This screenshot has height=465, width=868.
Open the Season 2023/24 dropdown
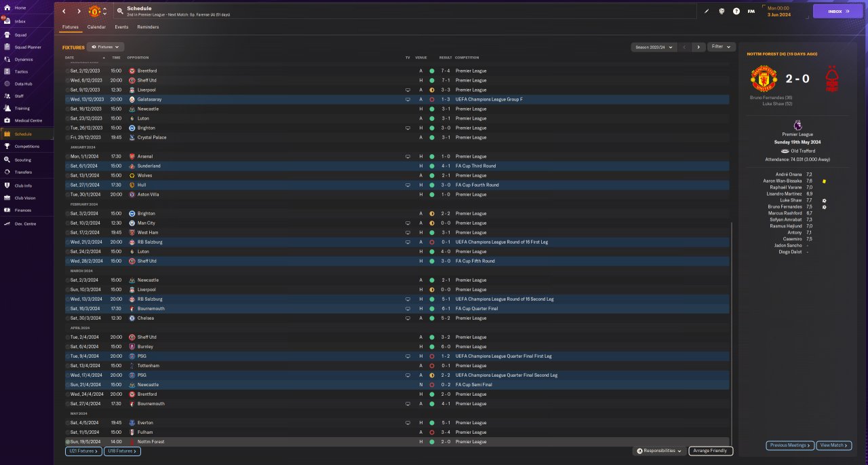click(653, 47)
